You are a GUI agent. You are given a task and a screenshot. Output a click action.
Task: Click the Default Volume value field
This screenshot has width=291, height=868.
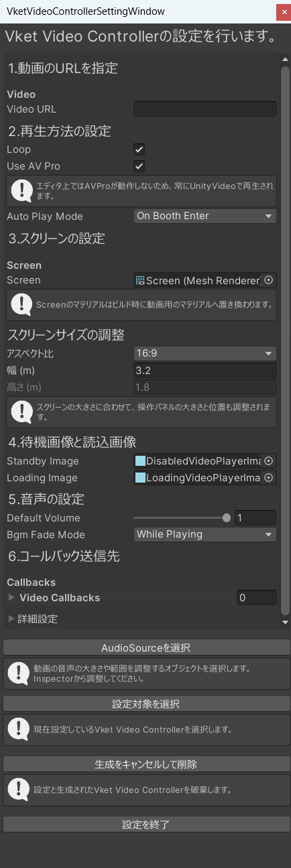coord(255,517)
